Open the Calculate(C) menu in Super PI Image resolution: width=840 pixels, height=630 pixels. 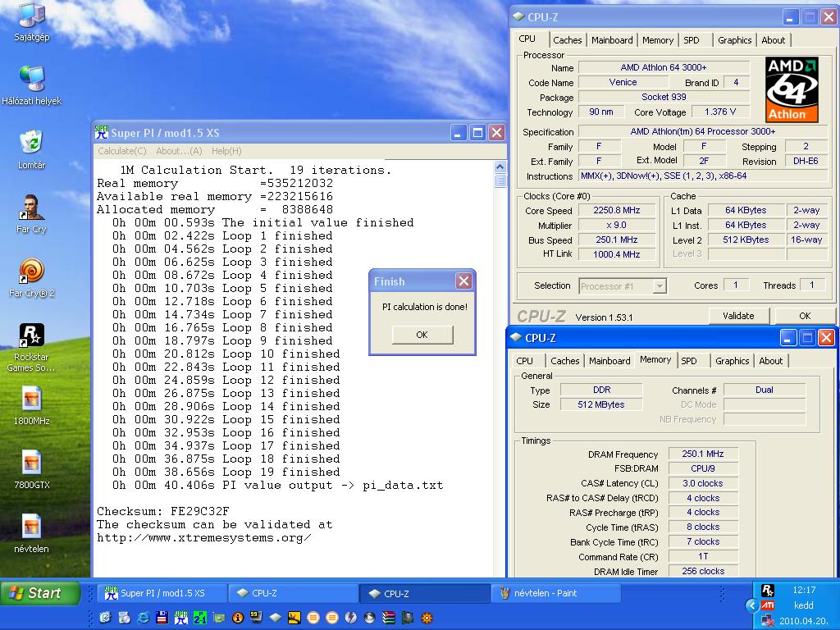click(x=122, y=151)
